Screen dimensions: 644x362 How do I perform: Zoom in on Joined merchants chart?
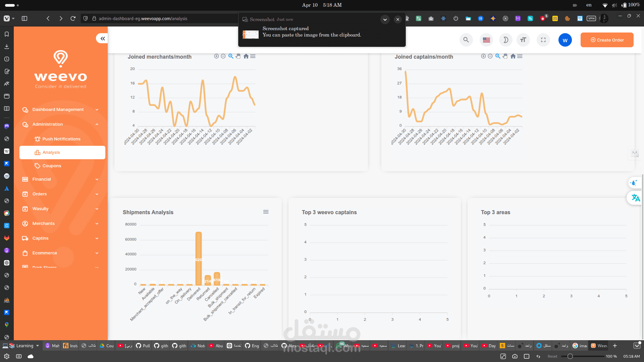(216, 56)
